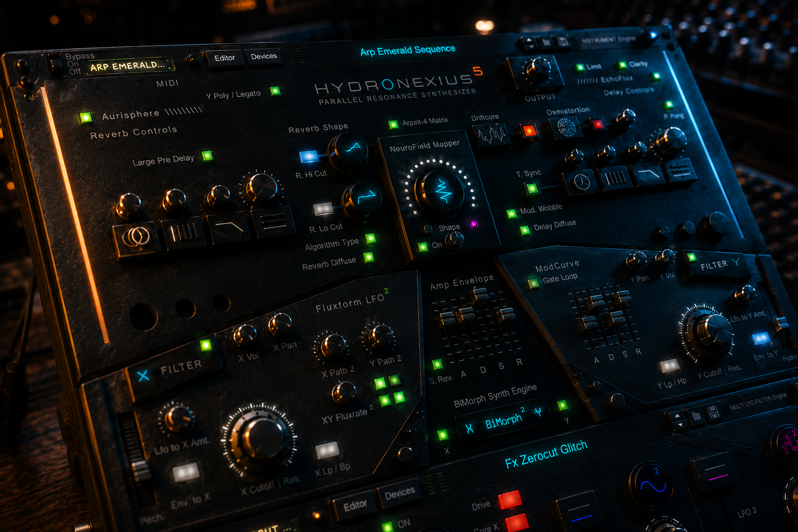Click the white Env. to X button

coord(186,473)
